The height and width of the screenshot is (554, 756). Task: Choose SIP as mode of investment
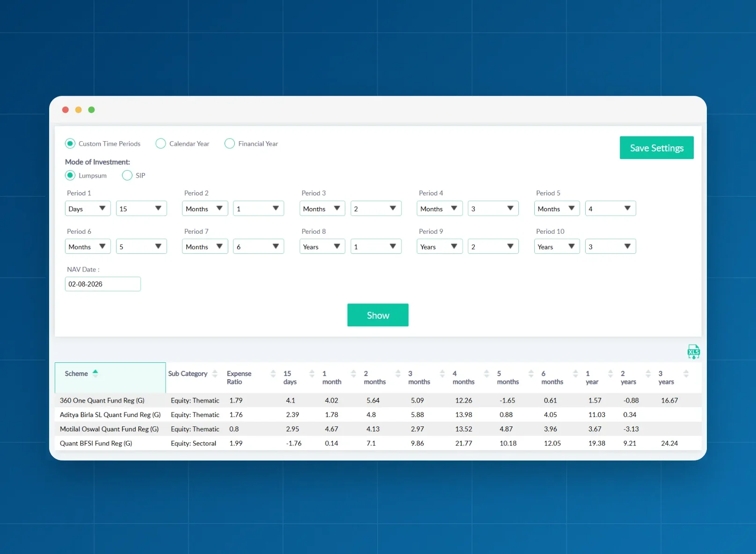[127, 175]
